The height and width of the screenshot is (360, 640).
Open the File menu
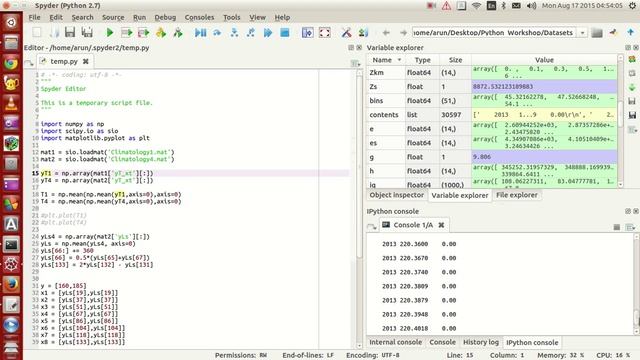click(34, 18)
